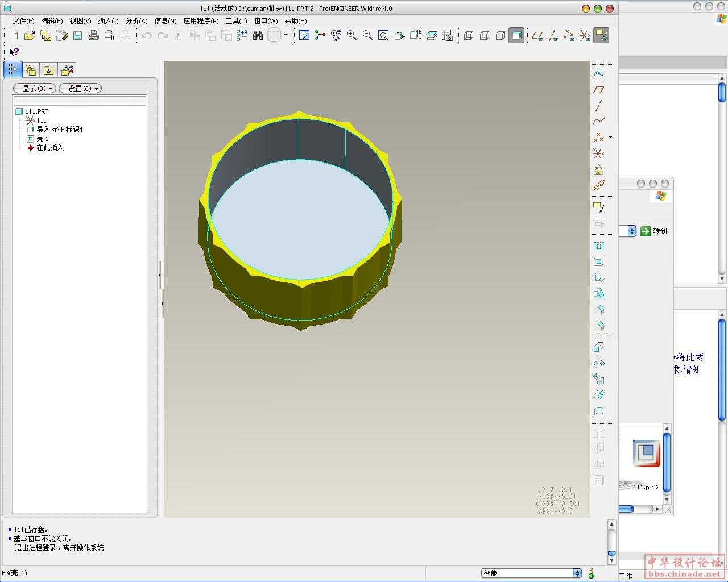Open dropdown arrow beside the search tool
728x582 pixels.
click(x=286, y=35)
